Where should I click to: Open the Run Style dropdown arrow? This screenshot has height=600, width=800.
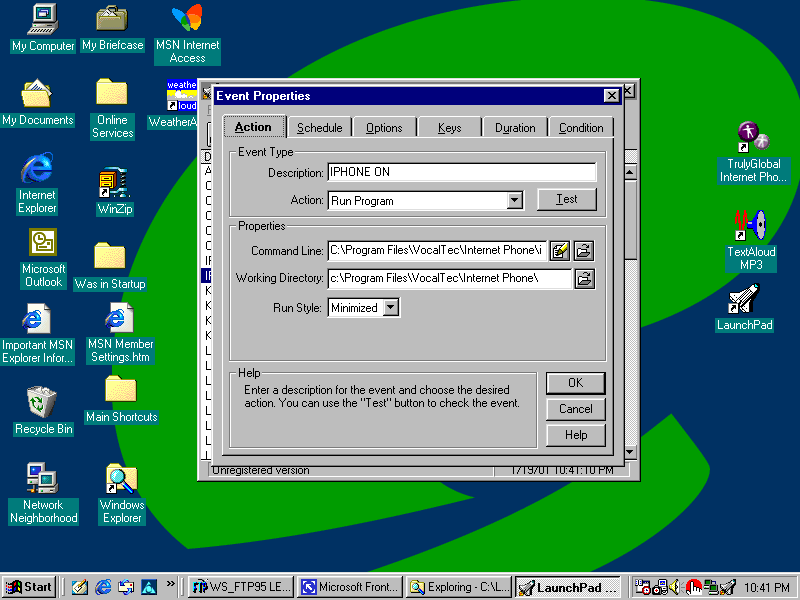point(391,307)
